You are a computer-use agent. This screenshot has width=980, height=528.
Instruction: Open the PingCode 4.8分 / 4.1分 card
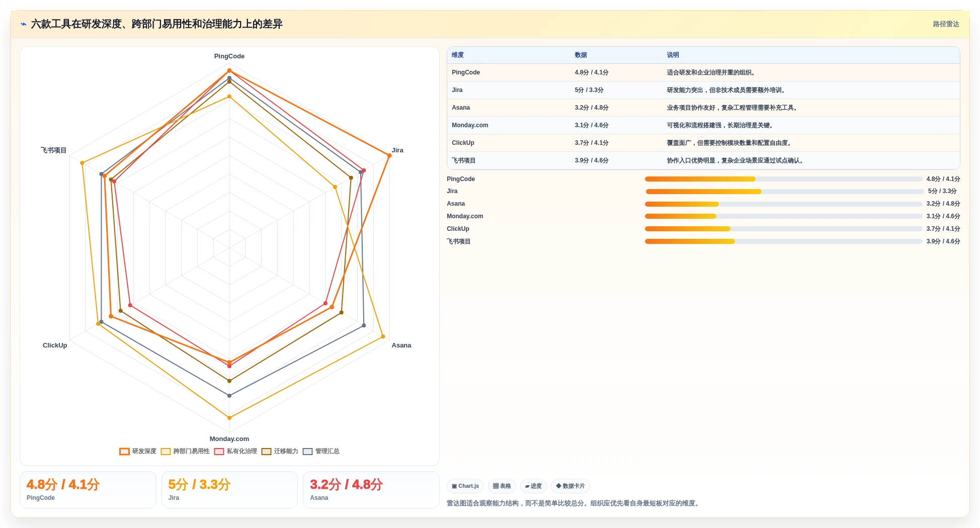[88, 490]
